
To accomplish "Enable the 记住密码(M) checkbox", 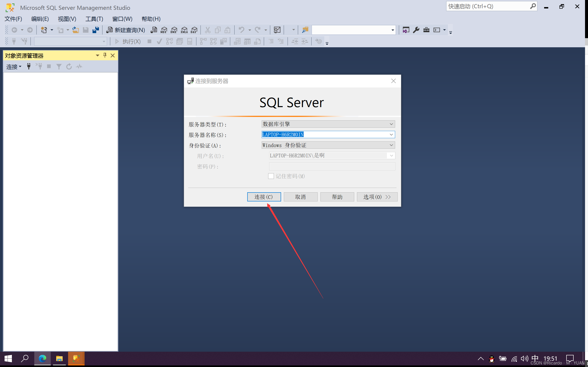I will [271, 176].
